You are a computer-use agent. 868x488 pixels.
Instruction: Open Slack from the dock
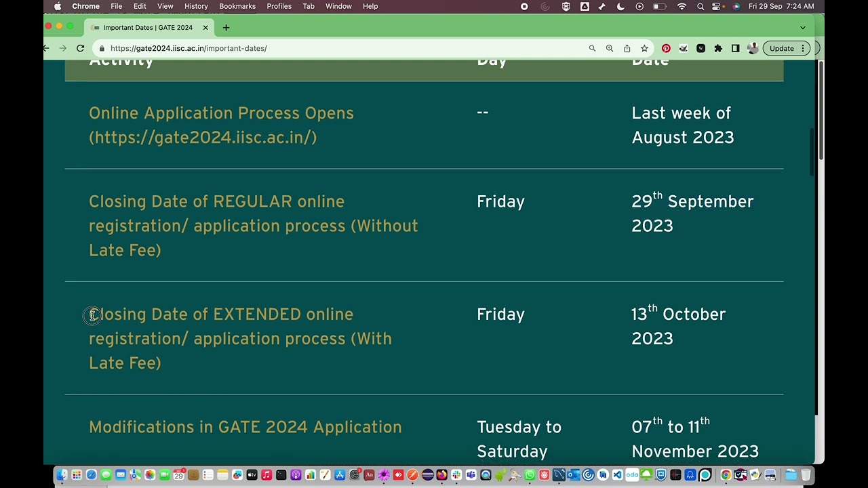click(x=456, y=475)
